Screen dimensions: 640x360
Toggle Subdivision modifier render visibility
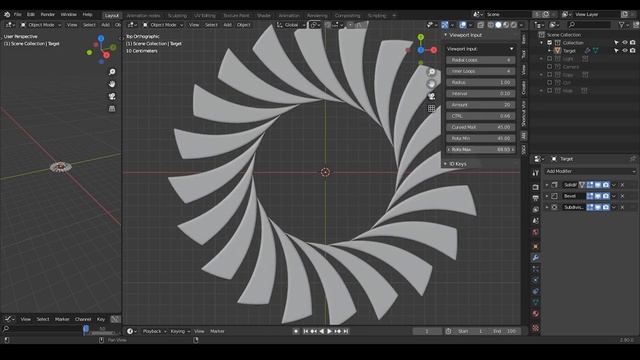606,207
